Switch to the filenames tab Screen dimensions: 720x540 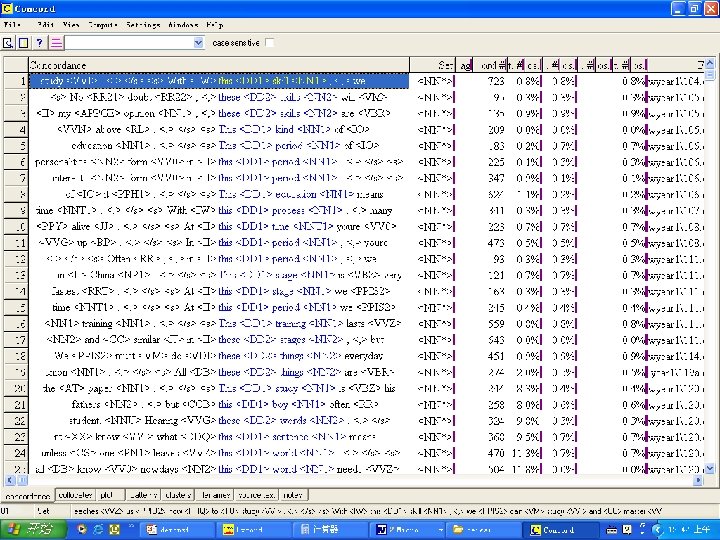click(x=215, y=495)
